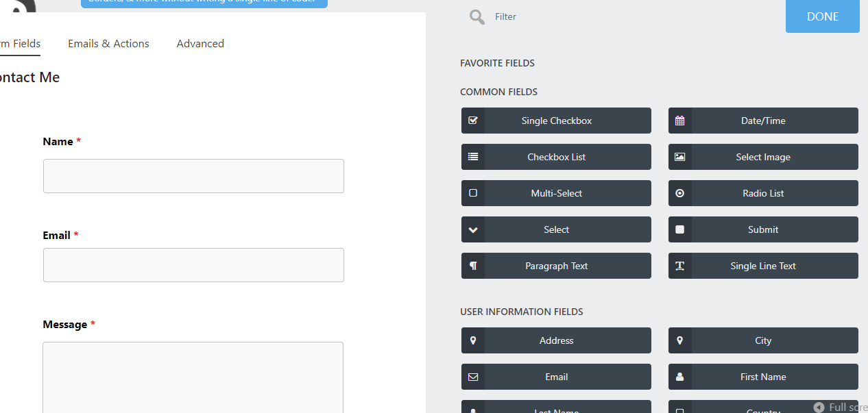Click the Single Checkbox field icon
This screenshot has width=868, height=413.
[472, 121]
